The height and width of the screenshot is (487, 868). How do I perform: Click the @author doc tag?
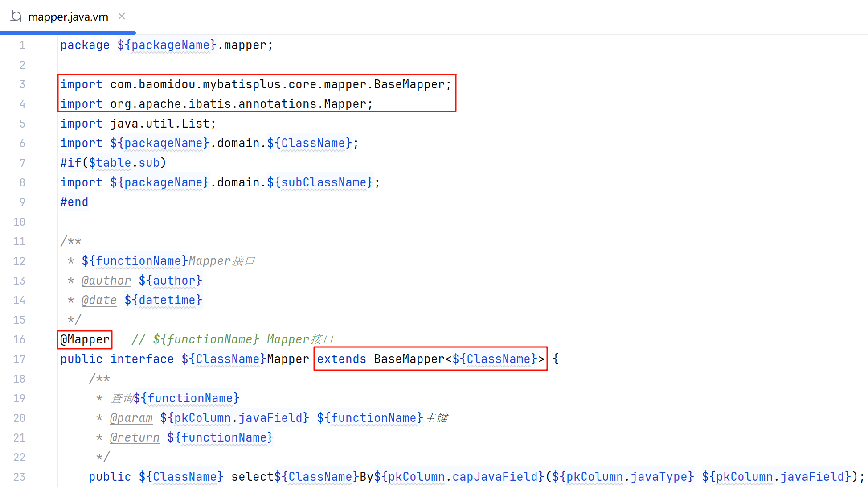[x=106, y=281]
